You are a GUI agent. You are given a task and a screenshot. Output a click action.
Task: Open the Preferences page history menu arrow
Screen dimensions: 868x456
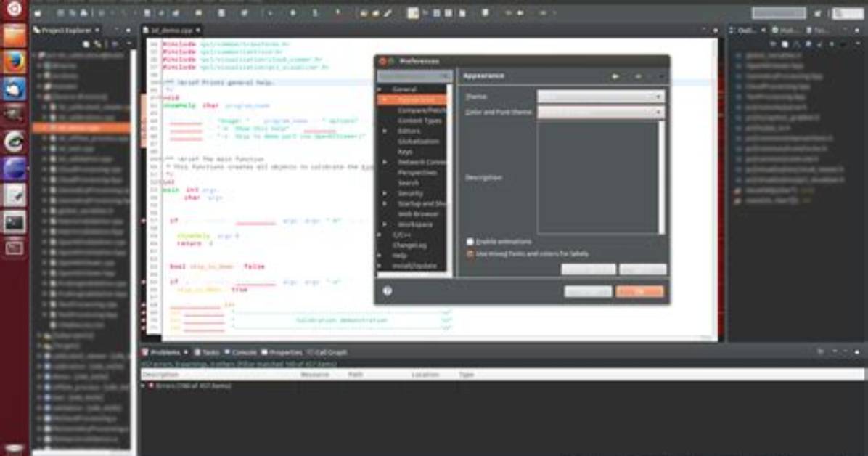coord(661,76)
